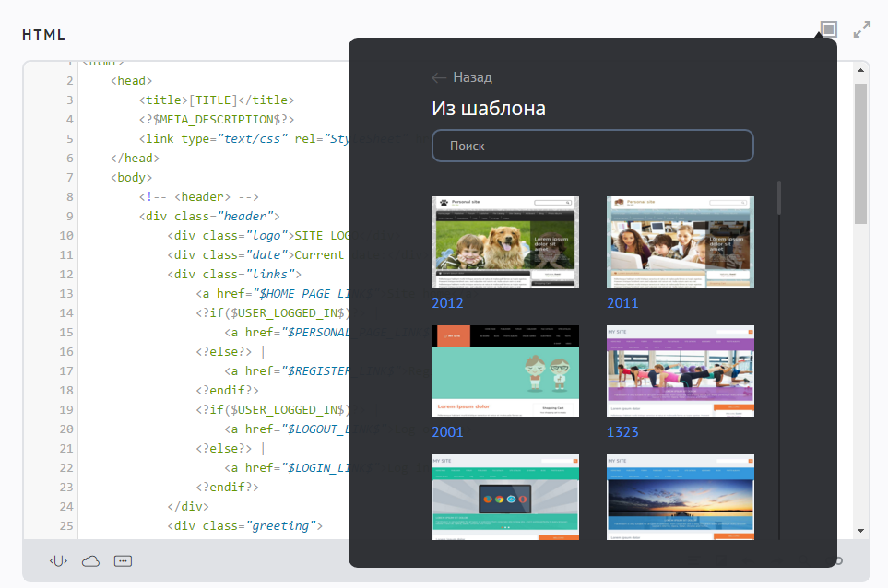Click the 1323 template label
The image size is (888, 588).
[x=622, y=431]
